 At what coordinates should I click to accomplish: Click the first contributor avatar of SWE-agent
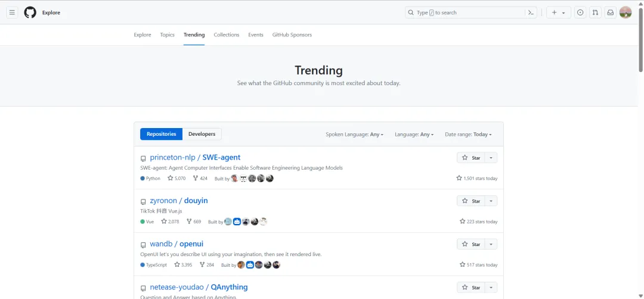tap(234, 179)
